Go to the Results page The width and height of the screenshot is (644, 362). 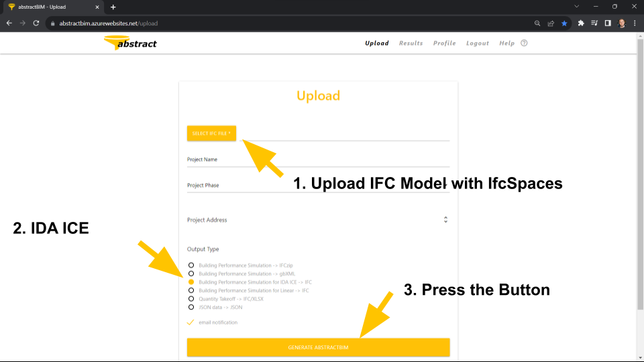point(411,43)
